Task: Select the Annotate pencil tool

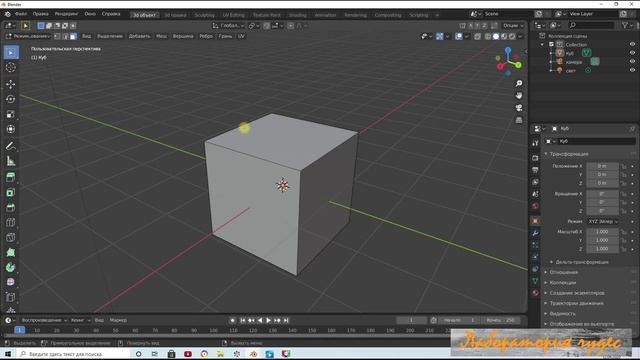Action: point(11,146)
